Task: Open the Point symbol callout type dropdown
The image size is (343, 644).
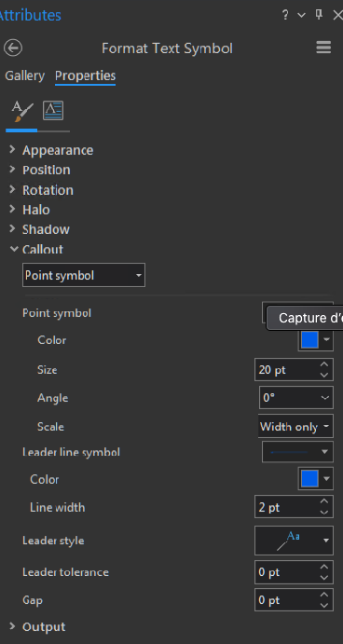Action: tap(84, 275)
